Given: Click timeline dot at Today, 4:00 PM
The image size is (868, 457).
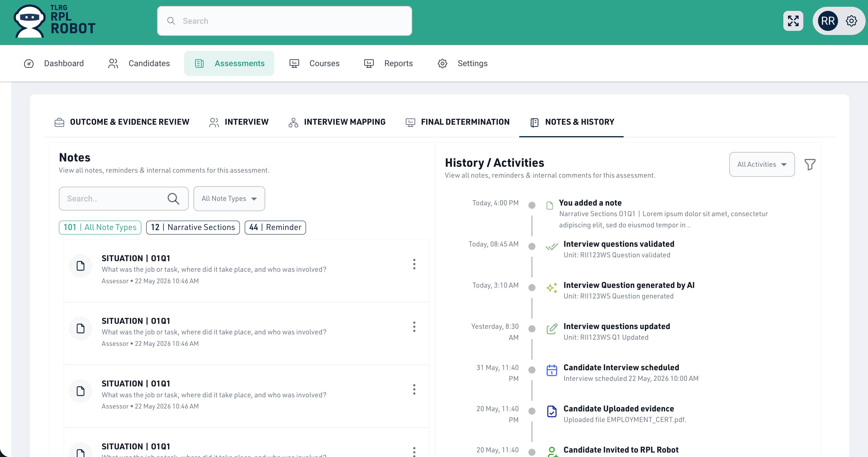Looking at the screenshot, I should (532, 205).
